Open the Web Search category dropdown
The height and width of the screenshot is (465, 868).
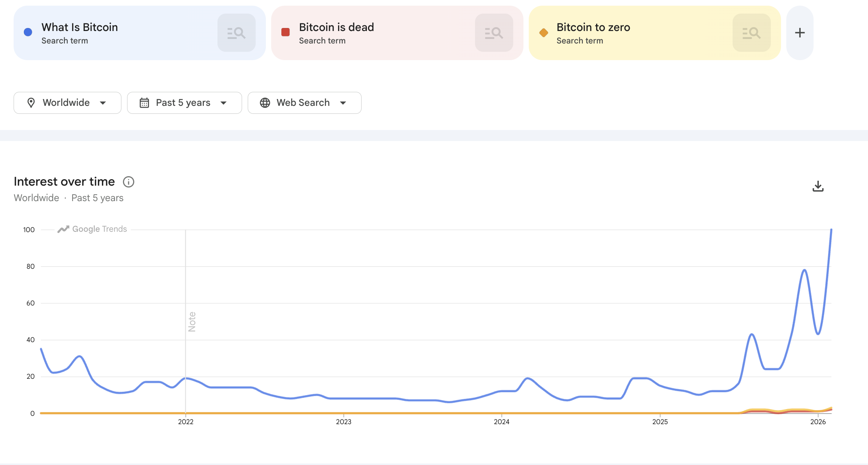[x=304, y=102]
